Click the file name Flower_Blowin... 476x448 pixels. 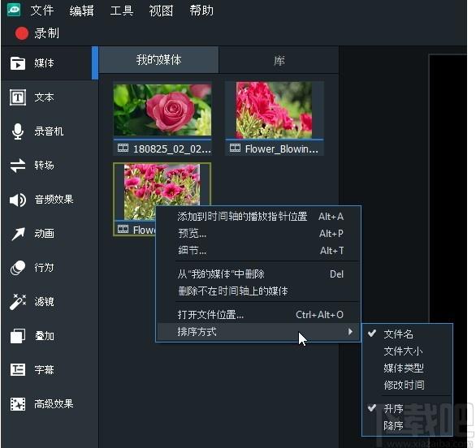point(281,149)
